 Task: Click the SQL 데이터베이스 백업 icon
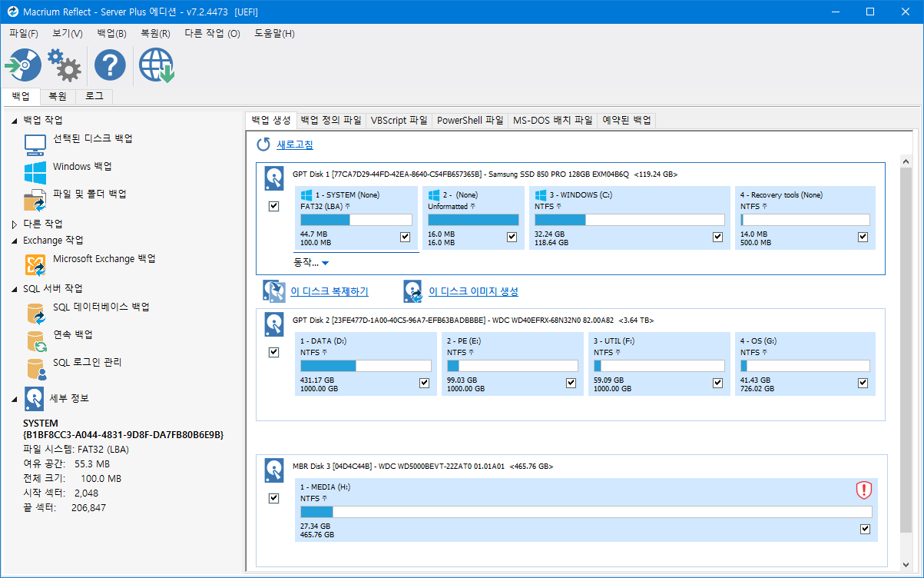point(36,313)
